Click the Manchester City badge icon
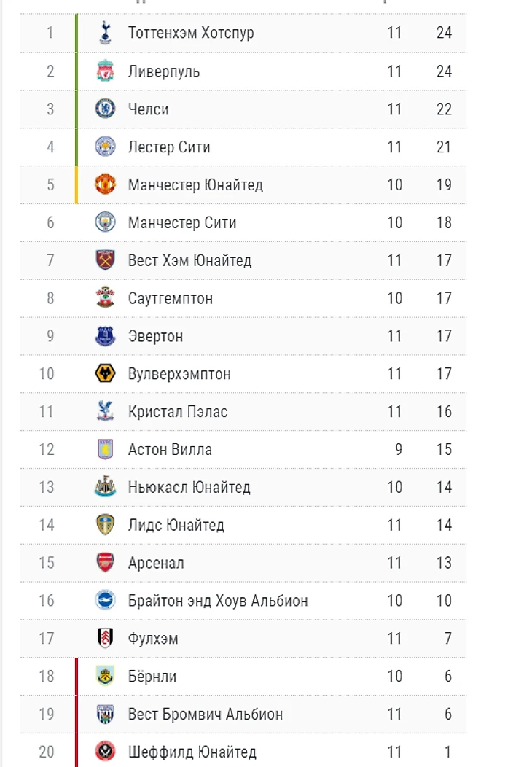The image size is (532, 767). pos(106,222)
